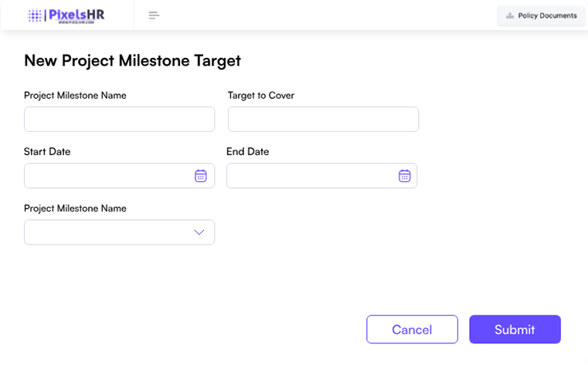Open the Policy Documents button
The height and width of the screenshot is (365, 588).
point(541,15)
